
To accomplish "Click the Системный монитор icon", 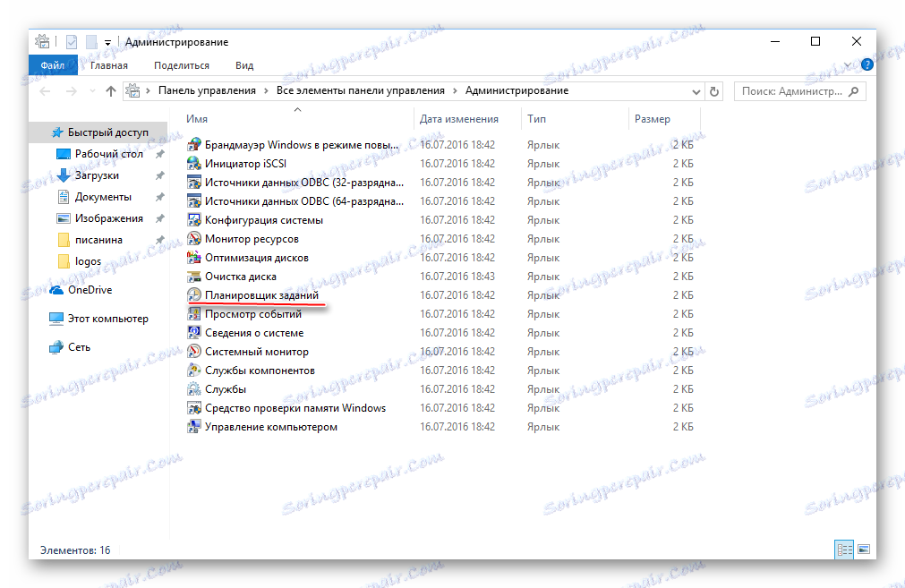I will click(x=194, y=352).
